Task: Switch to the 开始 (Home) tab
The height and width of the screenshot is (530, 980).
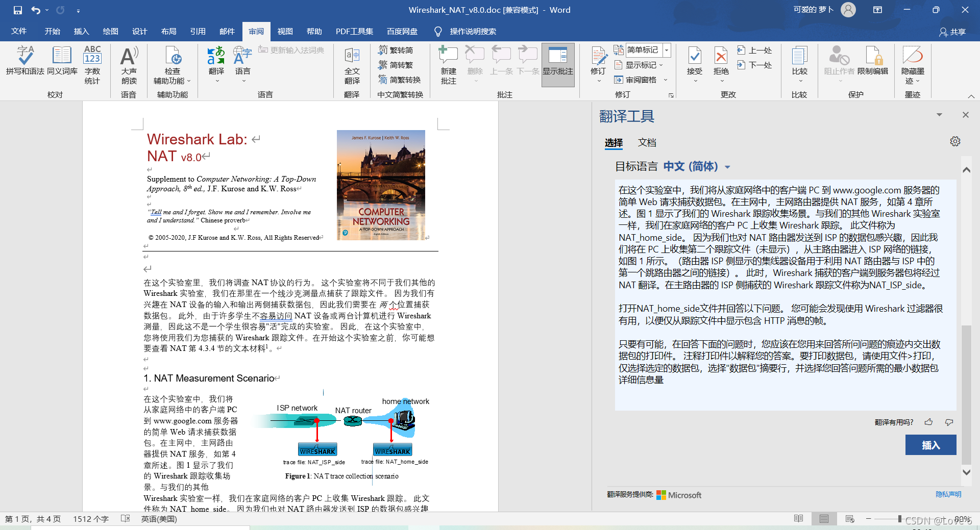Action: point(53,31)
